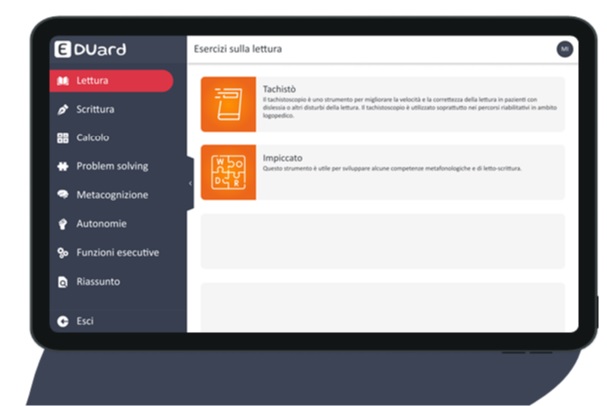Click the calculator grid icon for Calcolo
The width and height of the screenshot is (607, 406).
pos(63,138)
